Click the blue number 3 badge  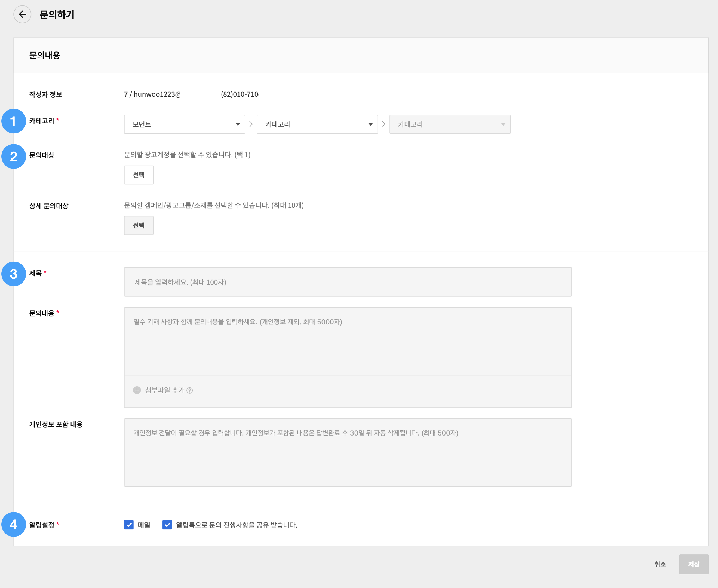click(x=14, y=274)
